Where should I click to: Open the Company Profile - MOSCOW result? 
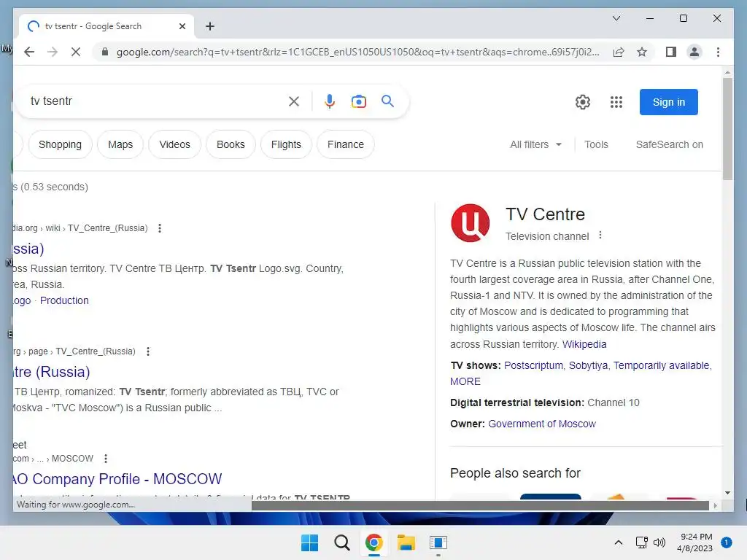point(117,478)
